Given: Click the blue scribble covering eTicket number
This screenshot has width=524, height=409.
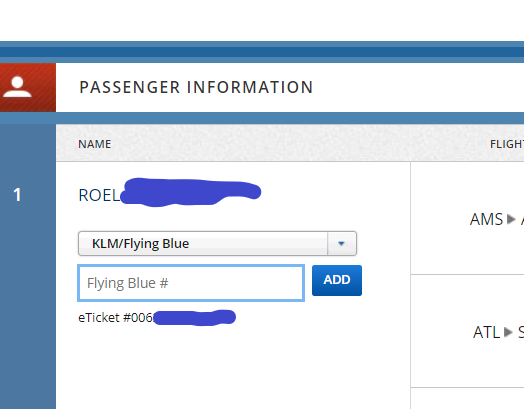Looking at the screenshot, I should (x=194, y=317).
